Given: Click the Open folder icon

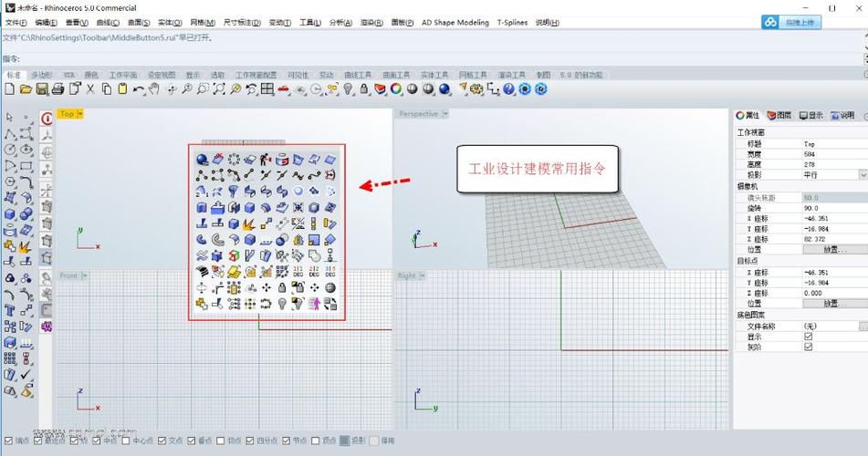Looking at the screenshot, I should click(x=26, y=89).
